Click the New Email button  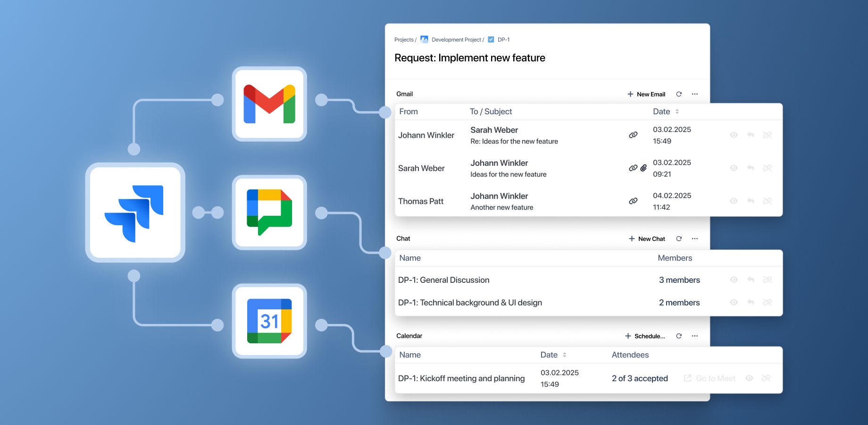(646, 94)
